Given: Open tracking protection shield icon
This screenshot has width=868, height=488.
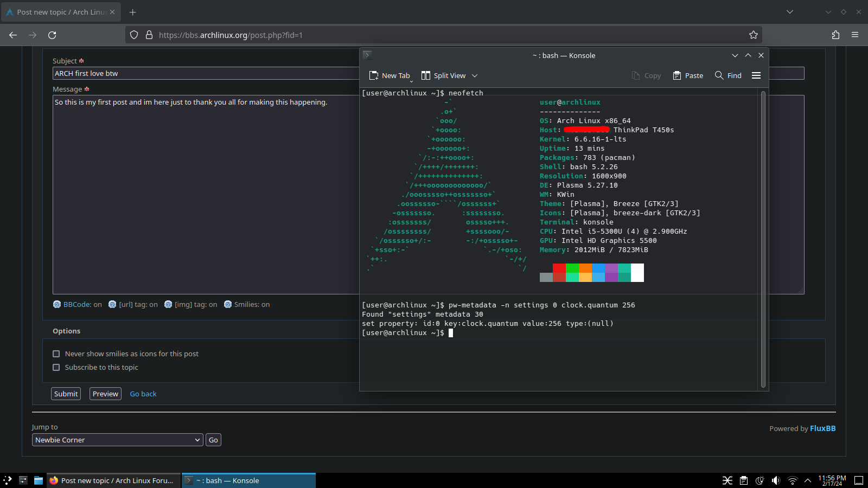Looking at the screenshot, I should (134, 35).
